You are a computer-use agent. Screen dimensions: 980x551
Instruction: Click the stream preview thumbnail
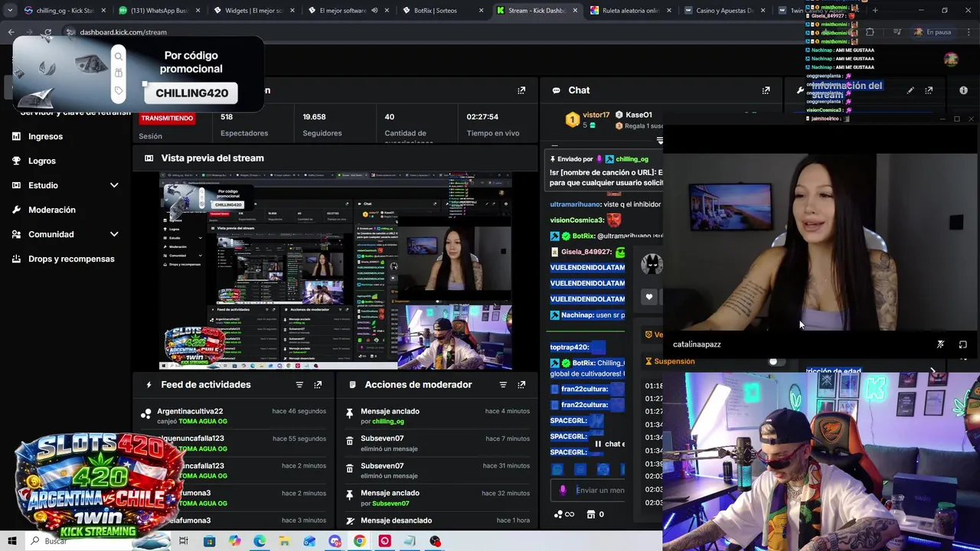pyautogui.click(x=335, y=272)
